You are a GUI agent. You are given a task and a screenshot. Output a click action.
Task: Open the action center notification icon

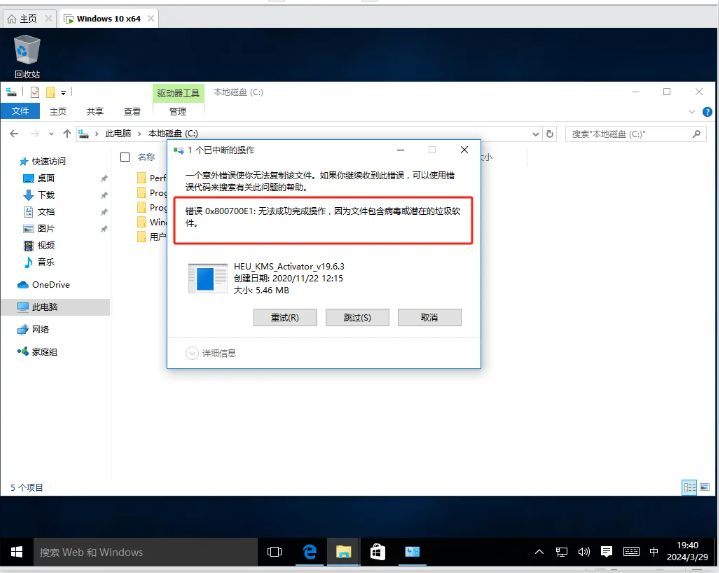point(607,551)
